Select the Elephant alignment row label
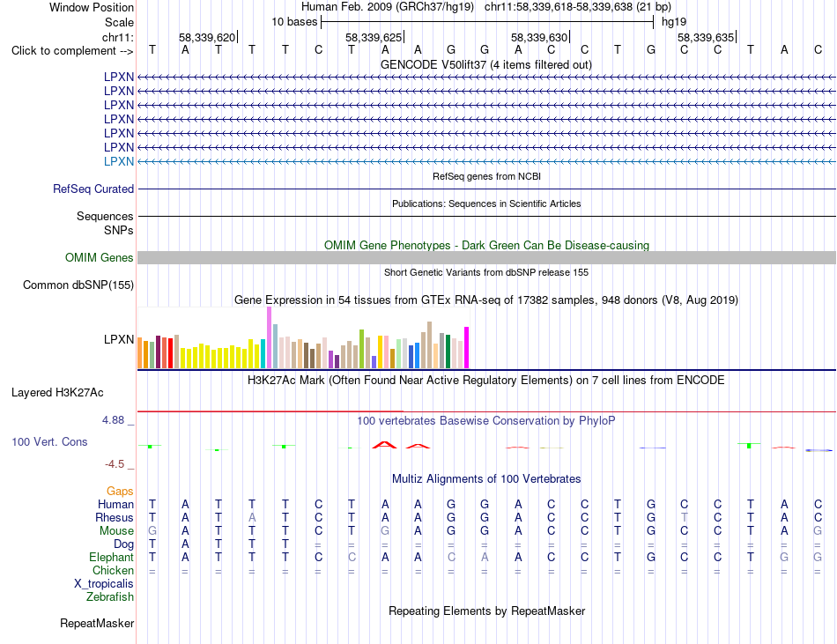Image resolution: width=837 pixels, height=644 pixels. [112, 557]
